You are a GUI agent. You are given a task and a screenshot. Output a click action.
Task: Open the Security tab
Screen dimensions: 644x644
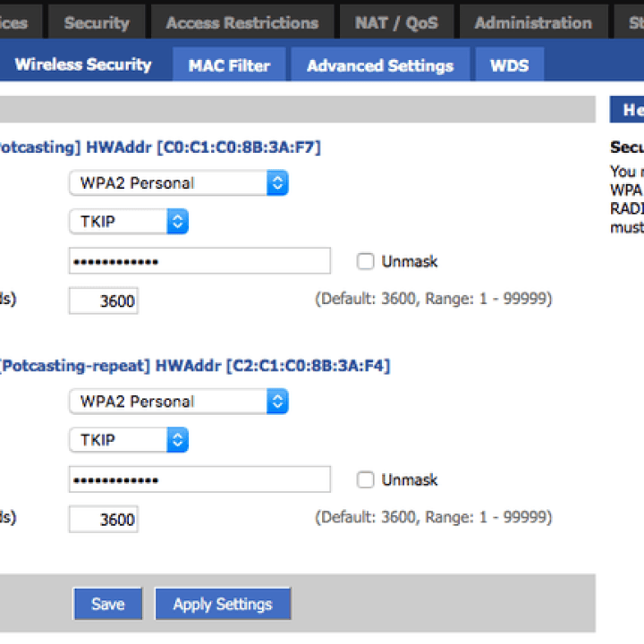coord(97,23)
